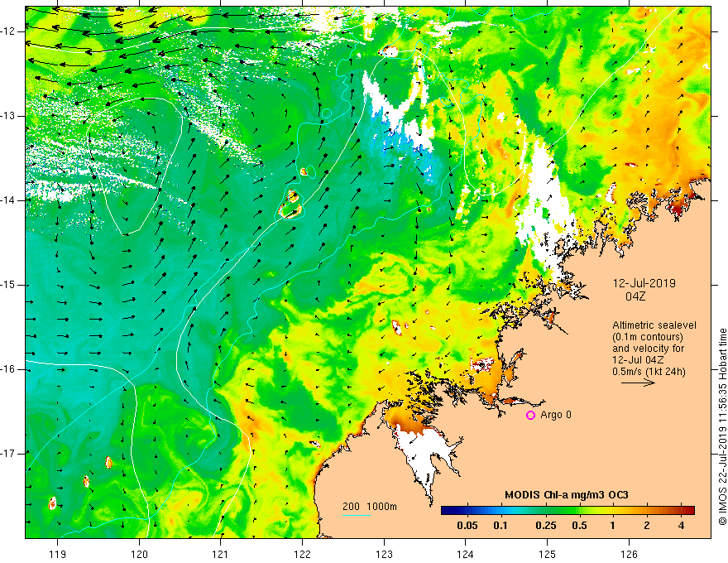Click latitude axis label '-17'

click(9, 454)
